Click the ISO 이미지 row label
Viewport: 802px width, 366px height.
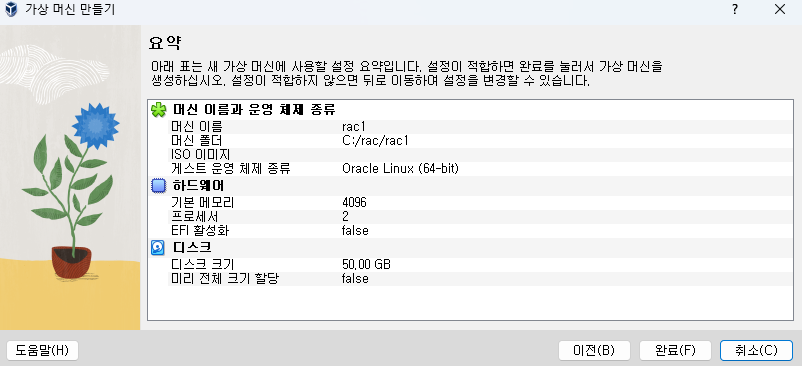(x=201, y=154)
